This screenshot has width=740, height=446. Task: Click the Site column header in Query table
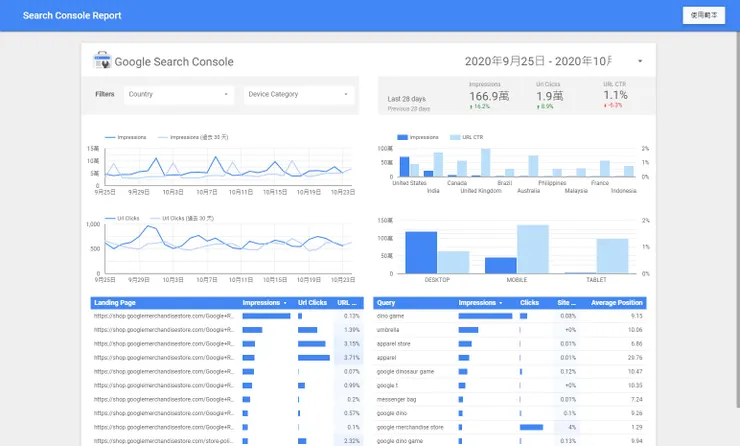coord(566,303)
